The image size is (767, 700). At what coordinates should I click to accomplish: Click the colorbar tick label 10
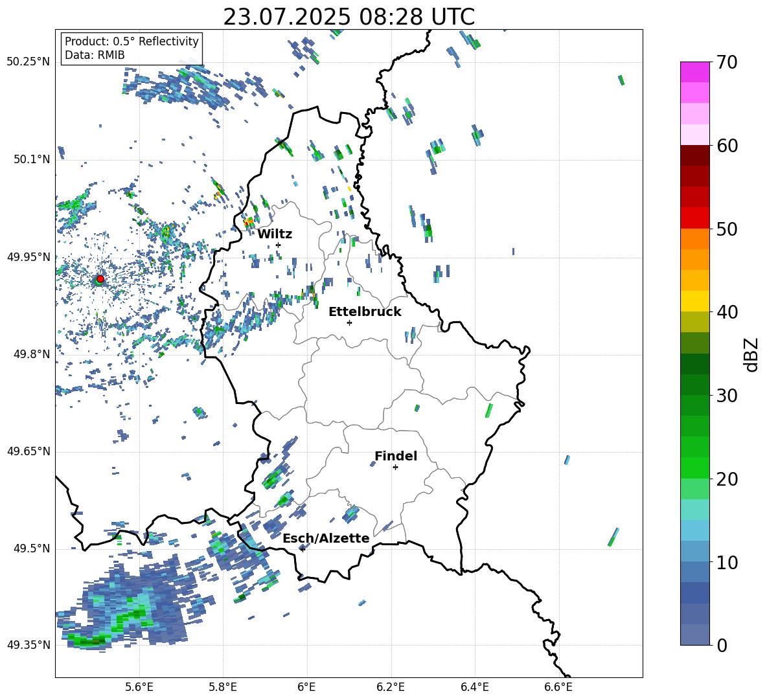727,562
